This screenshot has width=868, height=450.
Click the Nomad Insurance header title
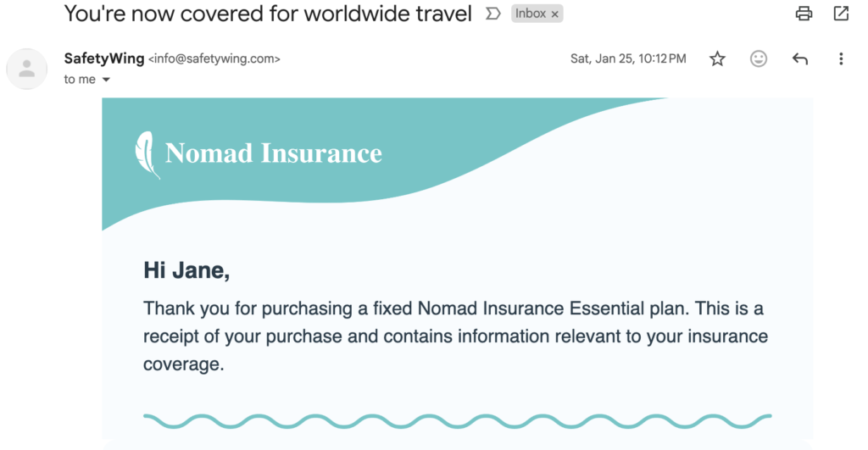tap(273, 153)
